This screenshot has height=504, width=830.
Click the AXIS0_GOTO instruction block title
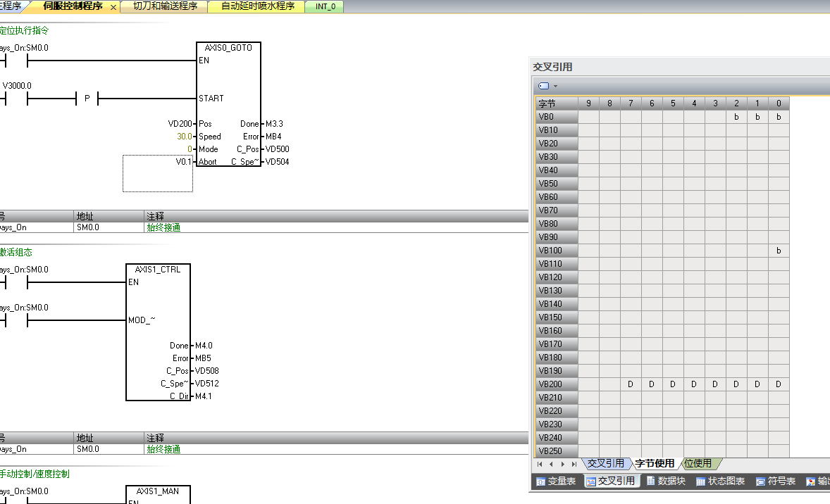click(228, 48)
